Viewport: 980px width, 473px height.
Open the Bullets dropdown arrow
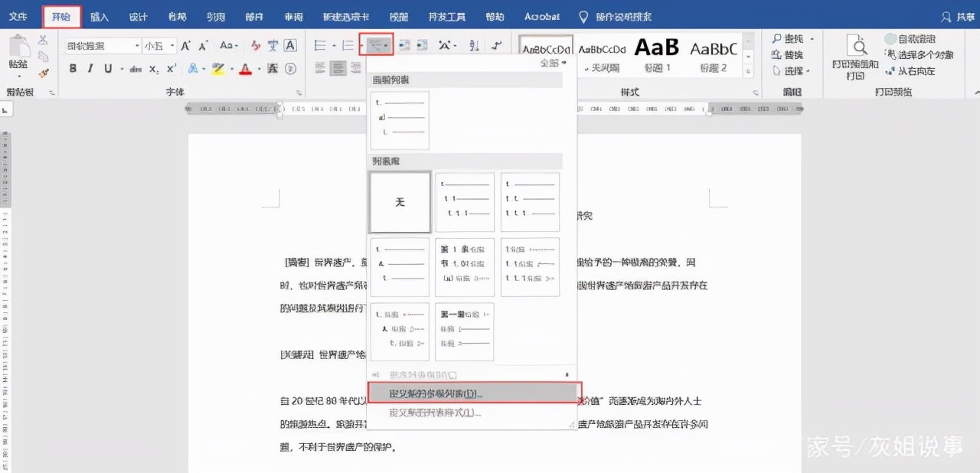point(333,46)
